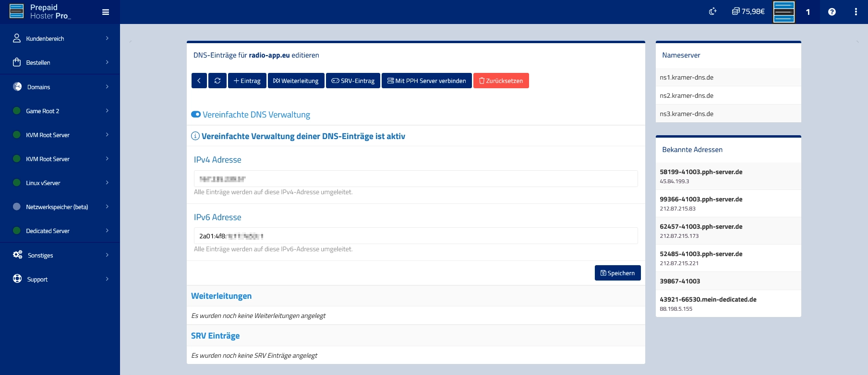Click the refresh DNS entries icon

(x=217, y=81)
